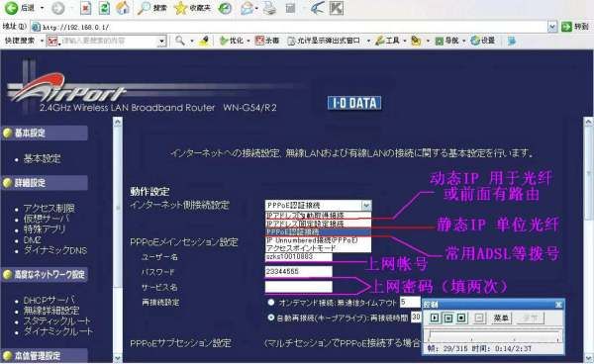Viewport: 594px width, 364px height.
Task: Open the quick search box dropdown
Action: pyautogui.click(x=162, y=41)
